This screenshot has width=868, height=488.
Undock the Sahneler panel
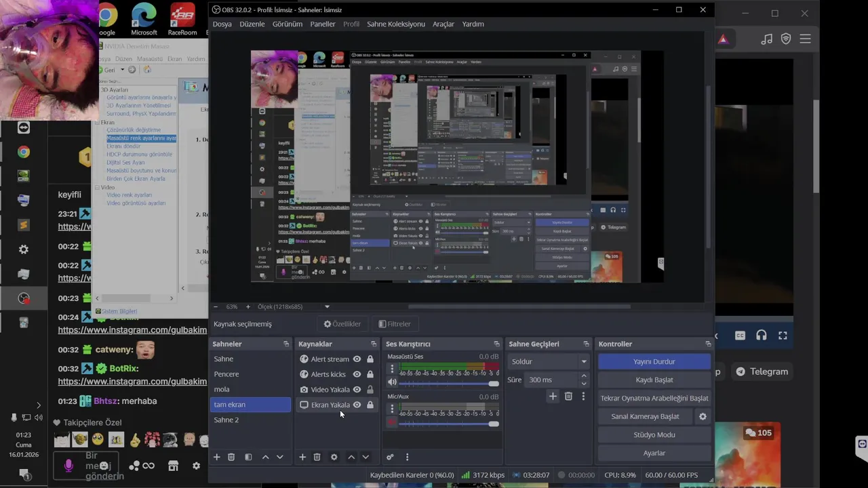pos(286,344)
